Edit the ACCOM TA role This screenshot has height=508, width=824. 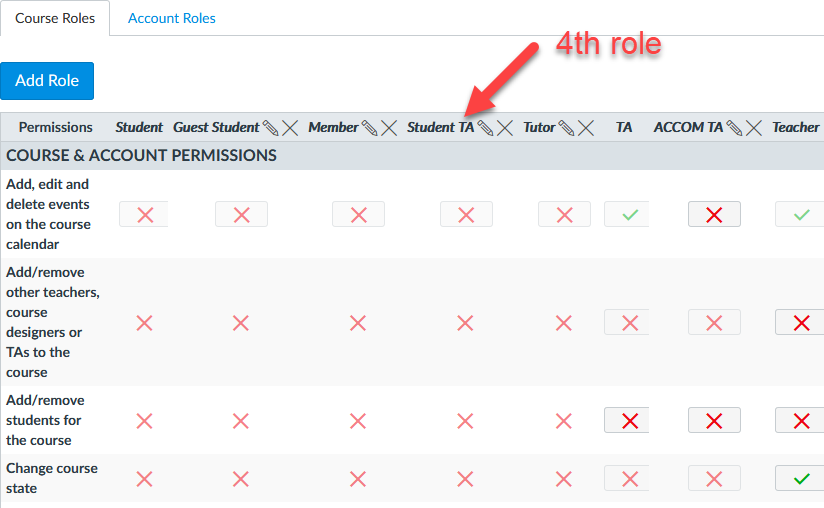point(734,128)
